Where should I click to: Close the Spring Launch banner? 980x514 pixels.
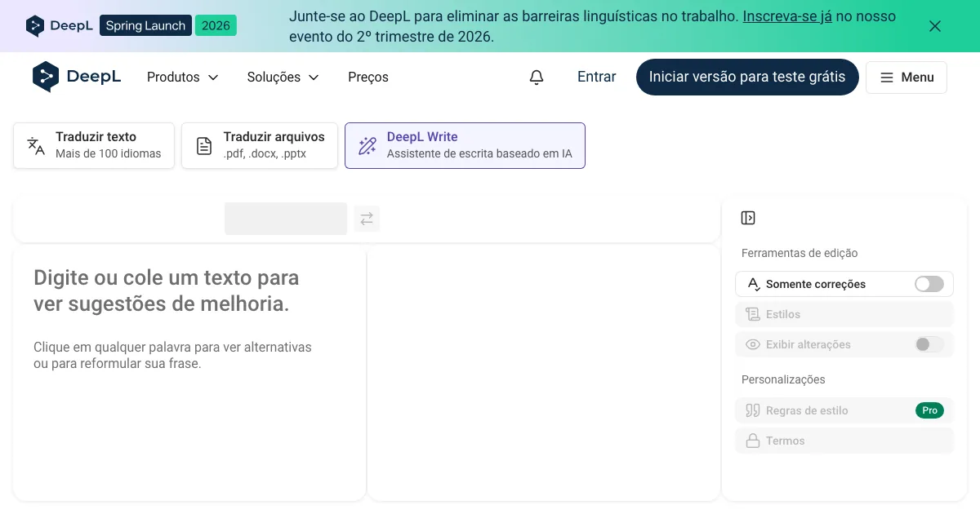tap(935, 26)
